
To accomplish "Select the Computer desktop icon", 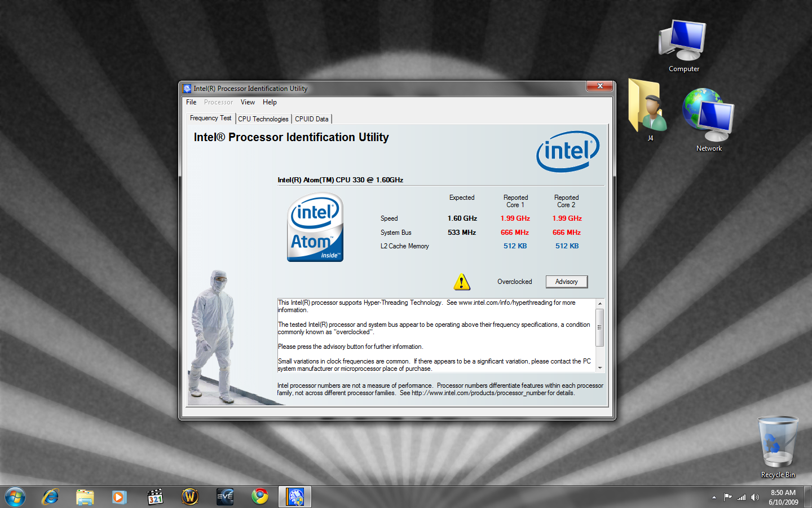I will (683, 46).
